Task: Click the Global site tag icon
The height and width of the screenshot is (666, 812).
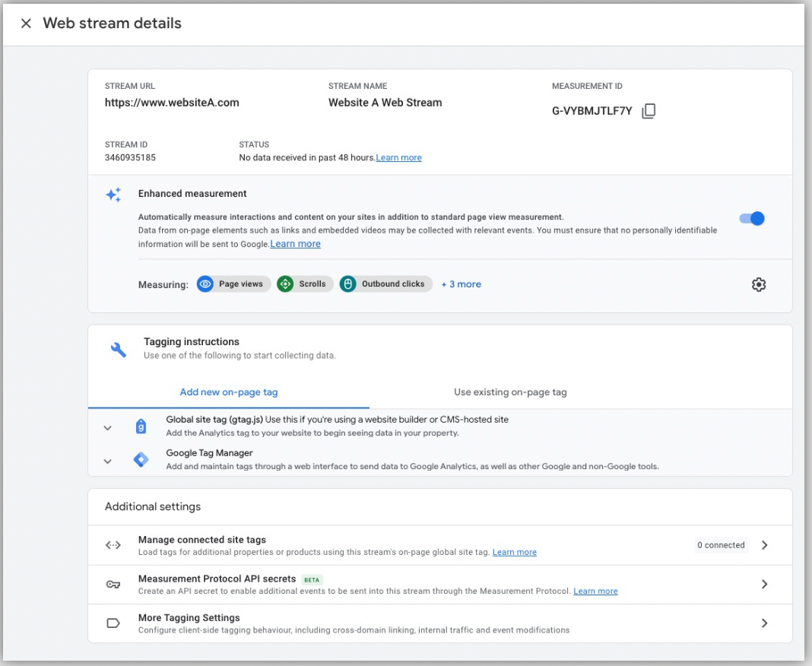Action: (141, 427)
